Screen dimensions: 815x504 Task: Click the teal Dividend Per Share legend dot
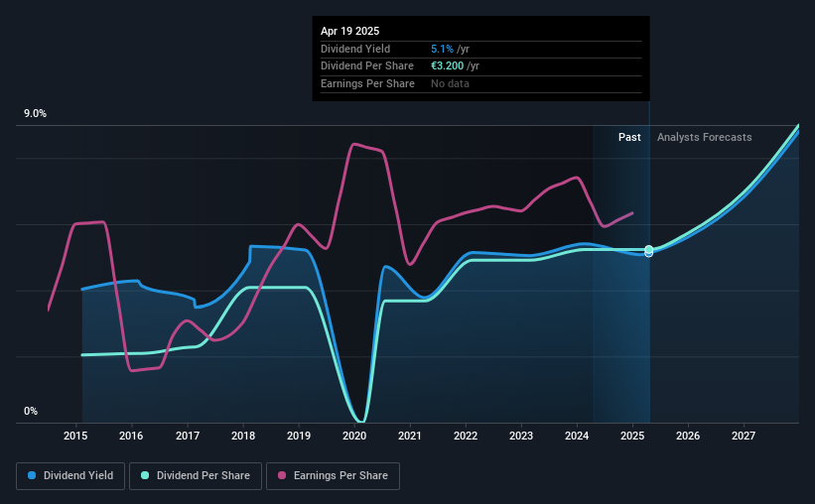coord(145,475)
